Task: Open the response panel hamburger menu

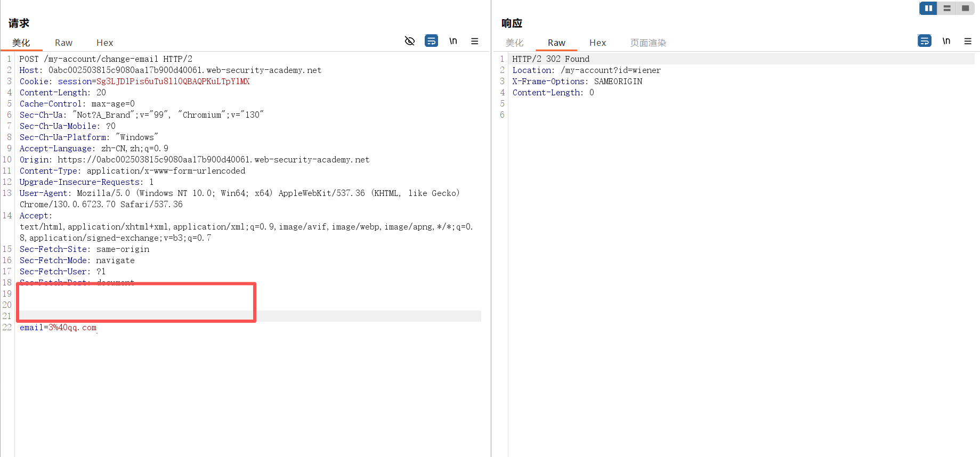Action: point(968,41)
